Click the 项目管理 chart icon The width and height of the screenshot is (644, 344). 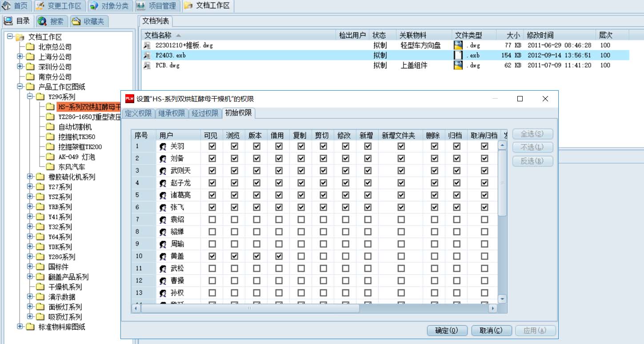tap(140, 6)
